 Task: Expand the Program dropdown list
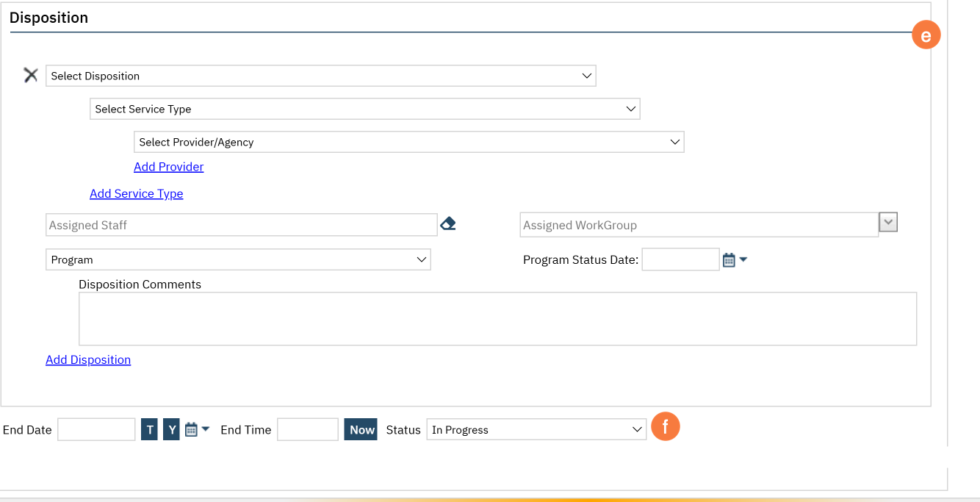tap(238, 259)
